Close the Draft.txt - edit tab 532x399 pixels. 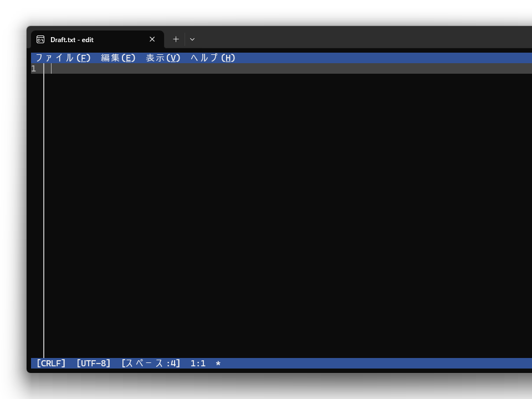(152, 39)
